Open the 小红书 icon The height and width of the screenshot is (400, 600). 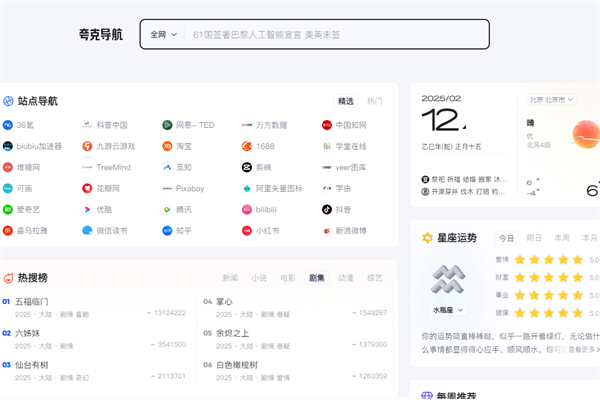tap(247, 230)
